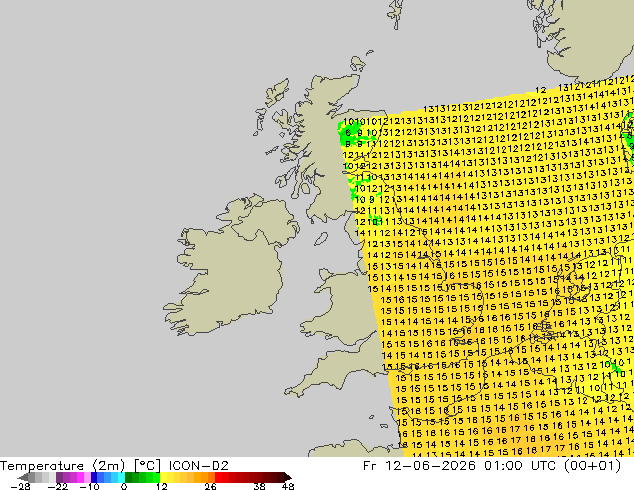Image resolution: width=634 pixels, height=490 pixels.
Task: Click the "-22" legend value
Action: (x=57, y=486)
